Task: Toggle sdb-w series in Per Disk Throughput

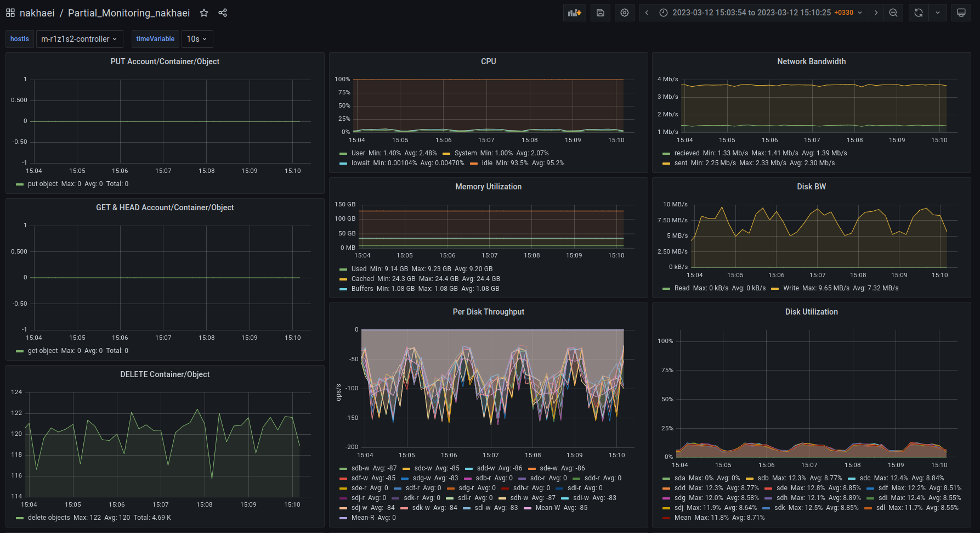Action: (360, 468)
